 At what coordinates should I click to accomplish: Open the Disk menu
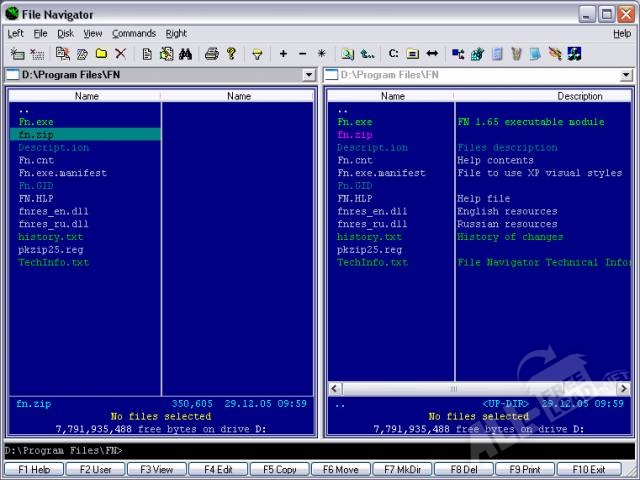[65, 33]
